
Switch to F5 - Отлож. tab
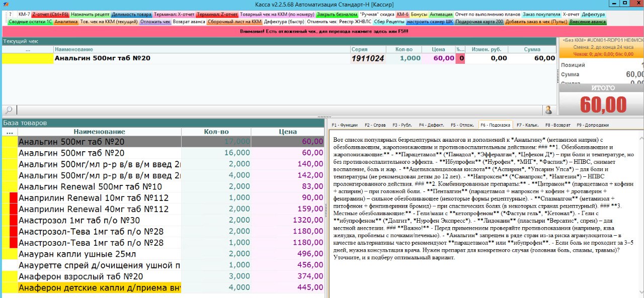[x=462, y=125]
